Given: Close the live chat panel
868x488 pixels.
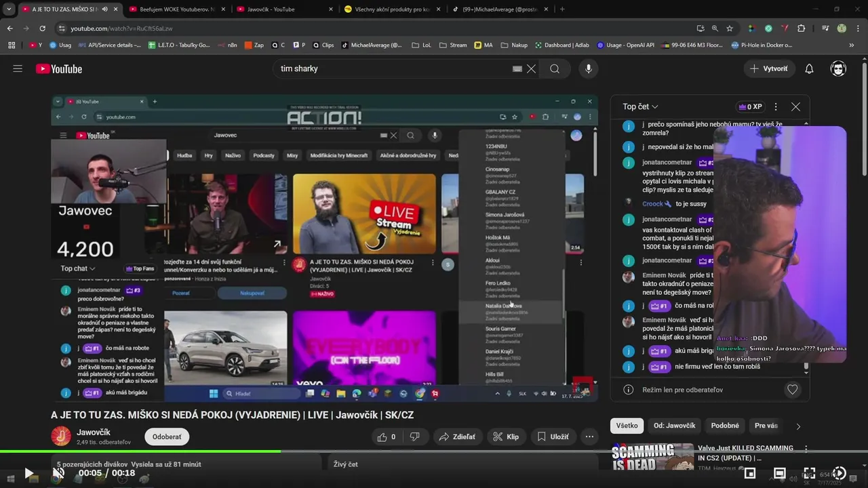Looking at the screenshot, I should pyautogui.click(x=795, y=106).
